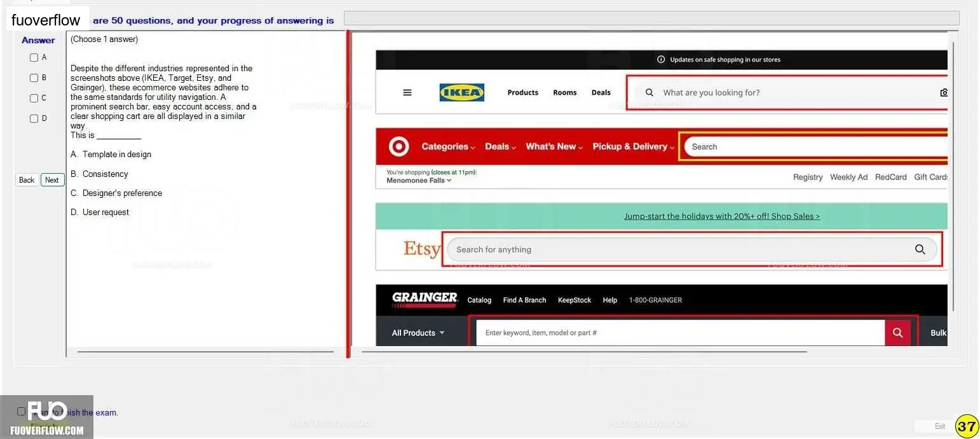This screenshot has height=439, width=980.
Task: Expand Target What's New dropdown
Action: tap(555, 146)
